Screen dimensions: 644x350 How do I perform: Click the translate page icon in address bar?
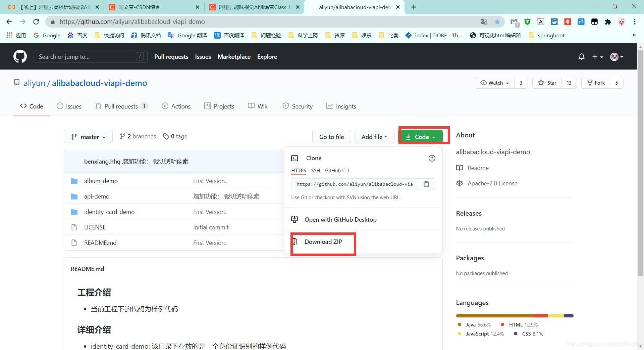point(484,21)
